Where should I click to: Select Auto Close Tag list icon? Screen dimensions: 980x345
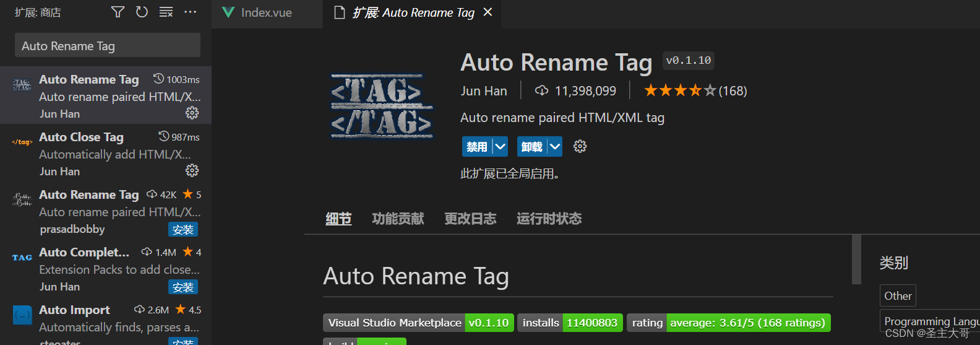[22, 142]
